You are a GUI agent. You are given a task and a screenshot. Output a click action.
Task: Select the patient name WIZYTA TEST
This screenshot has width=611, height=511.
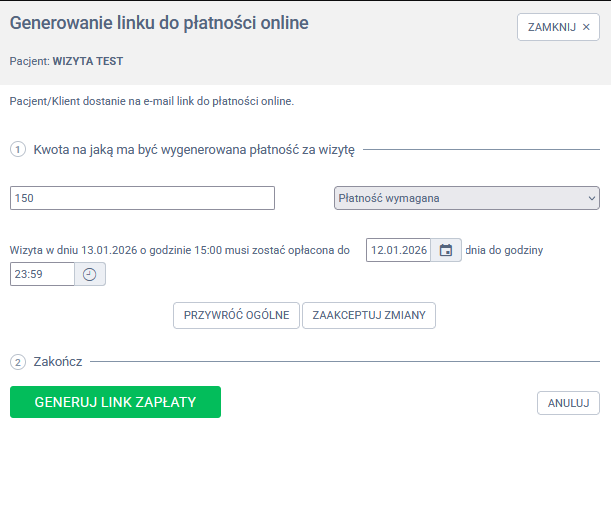(x=88, y=61)
